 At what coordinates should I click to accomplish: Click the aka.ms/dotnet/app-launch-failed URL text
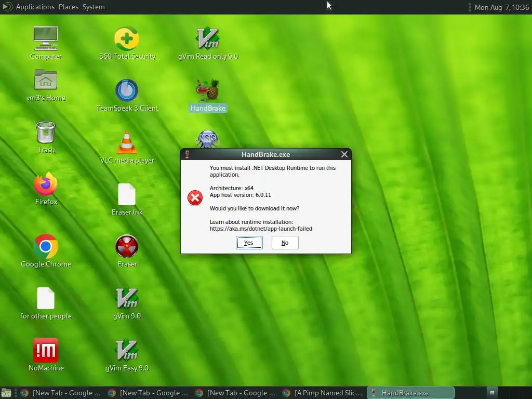261,229
